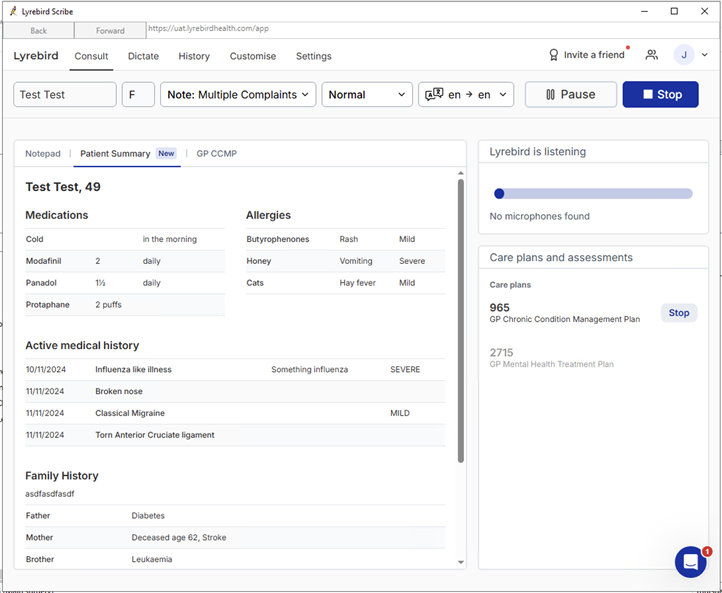Image resolution: width=722 pixels, height=593 pixels.
Task: Select the 2715 GP Mental Health Treatment Plan
Action: click(551, 358)
